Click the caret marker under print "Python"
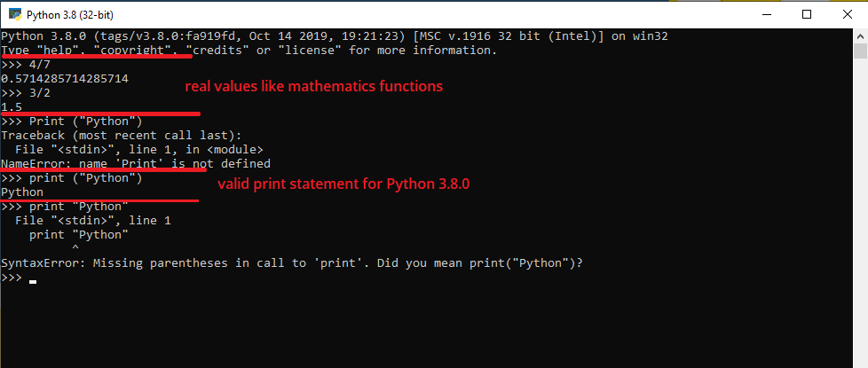 click(75, 249)
